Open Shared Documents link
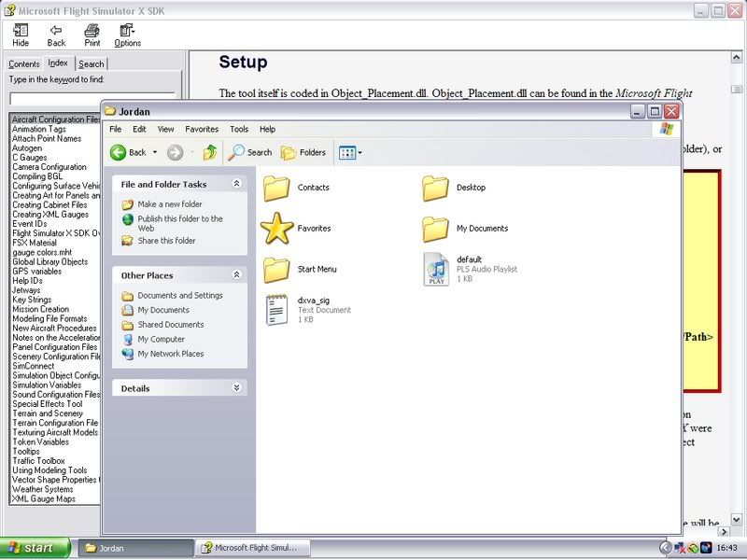The width and height of the screenshot is (747, 560). [171, 325]
